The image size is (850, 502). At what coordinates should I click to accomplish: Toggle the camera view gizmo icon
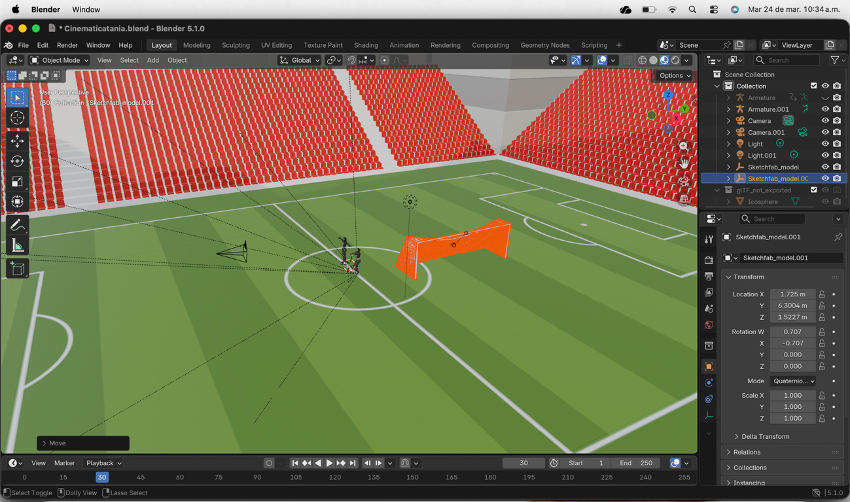click(684, 181)
